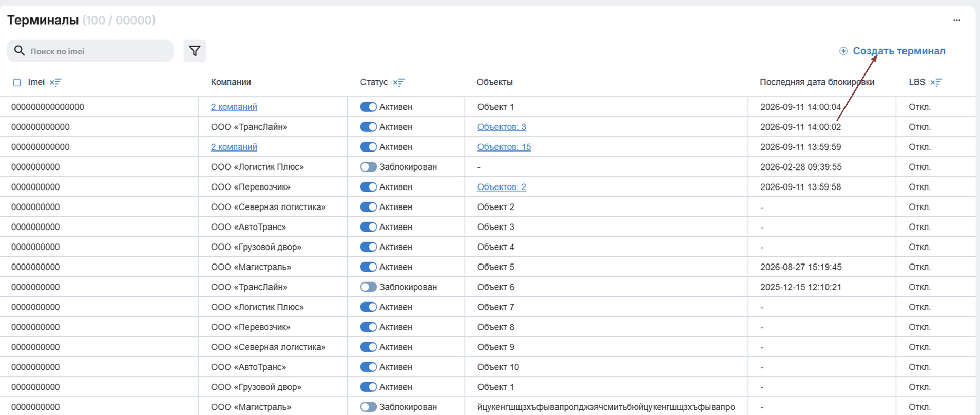The width and height of the screenshot is (980, 415).
Task: Click plus icon beside Создать терминал
Action: point(843,51)
